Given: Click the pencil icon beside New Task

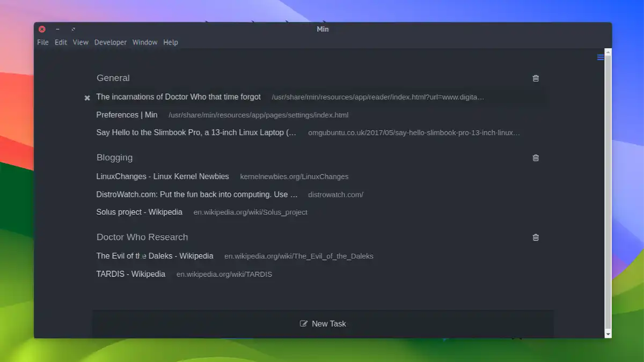Looking at the screenshot, I should pyautogui.click(x=304, y=323).
